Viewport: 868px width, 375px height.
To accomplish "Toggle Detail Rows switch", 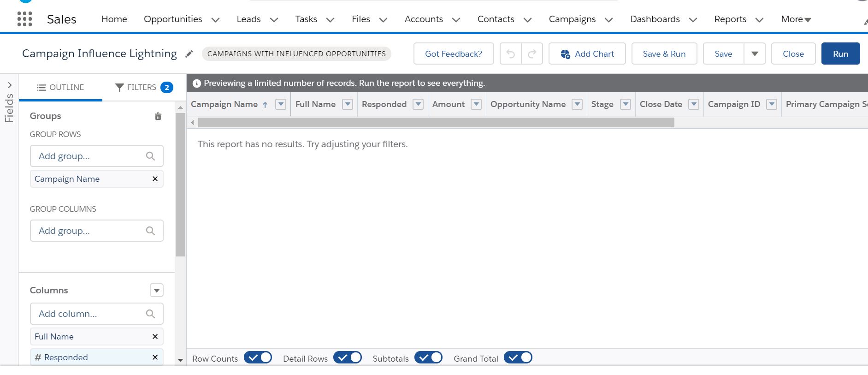I will tap(348, 357).
